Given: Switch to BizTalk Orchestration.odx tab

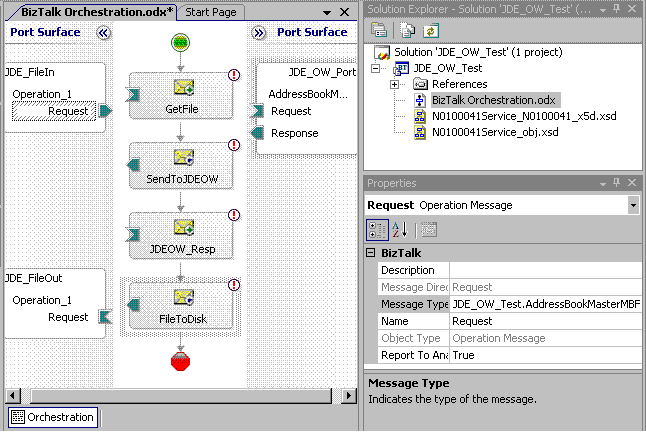Looking at the screenshot, I should coord(96,12).
